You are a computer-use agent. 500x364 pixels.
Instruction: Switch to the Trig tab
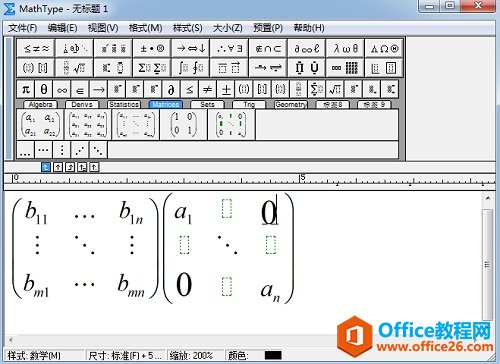pyautogui.click(x=249, y=105)
